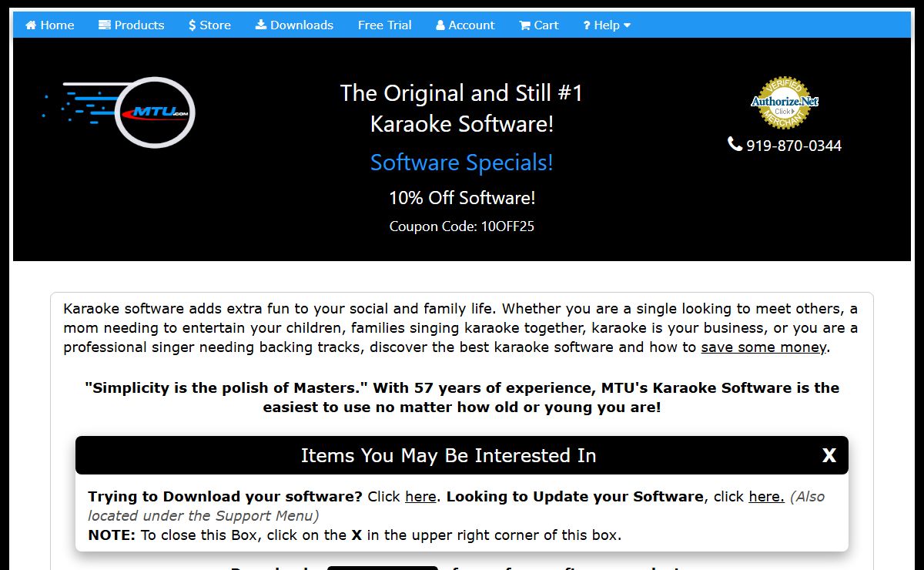The height and width of the screenshot is (570, 924).
Task: Close the Items You May Be Interested In box
Action: (829, 455)
